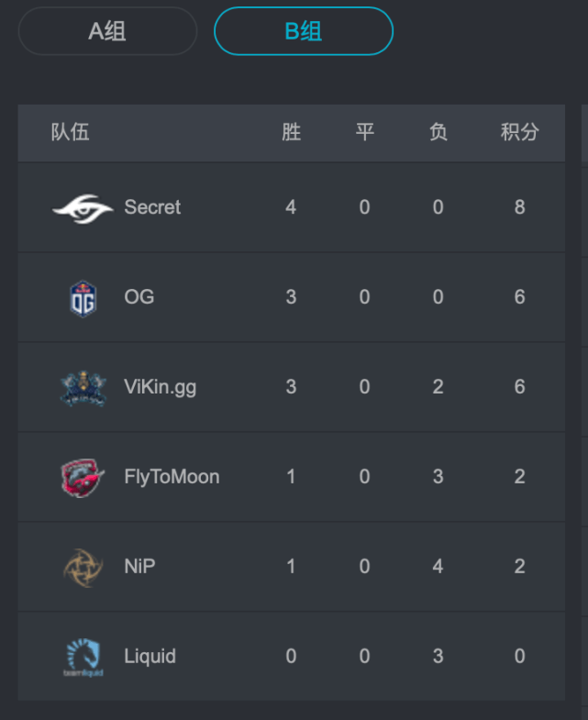
Task: Open the NiP team name
Action: point(139,566)
